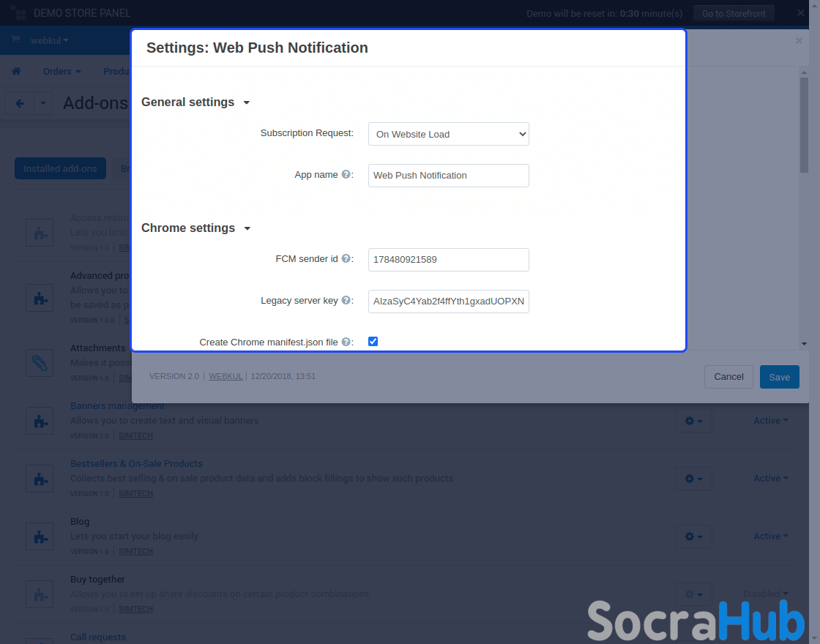Close the settings dialog with X
Viewport: 820px width, 644px height.
coord(799,40)
